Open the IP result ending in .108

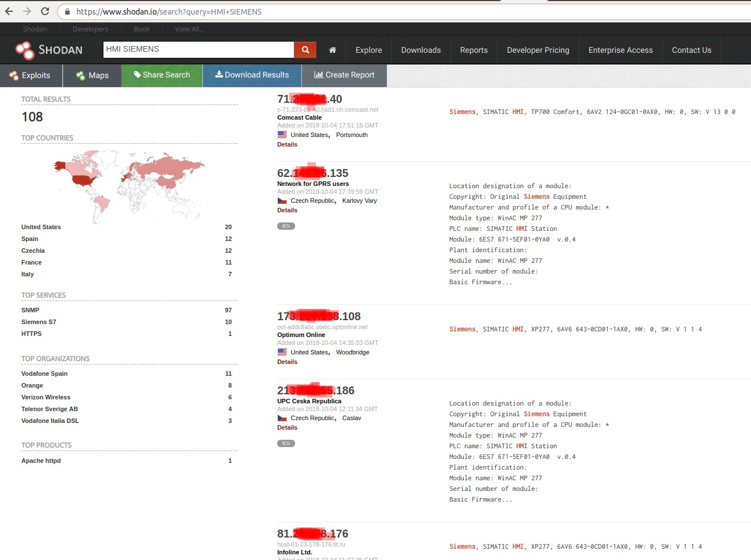click(x=319, y=316)
